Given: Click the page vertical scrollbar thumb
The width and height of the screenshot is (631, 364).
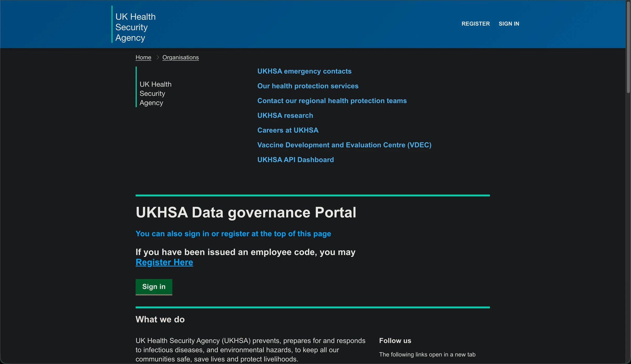Looking at the screenshot, I should coord(628,47).
